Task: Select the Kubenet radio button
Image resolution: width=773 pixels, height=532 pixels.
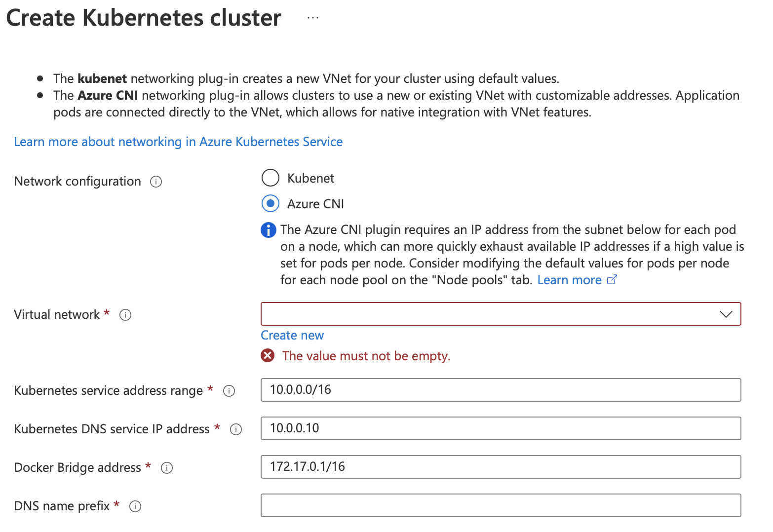Action: pos(271,178)
